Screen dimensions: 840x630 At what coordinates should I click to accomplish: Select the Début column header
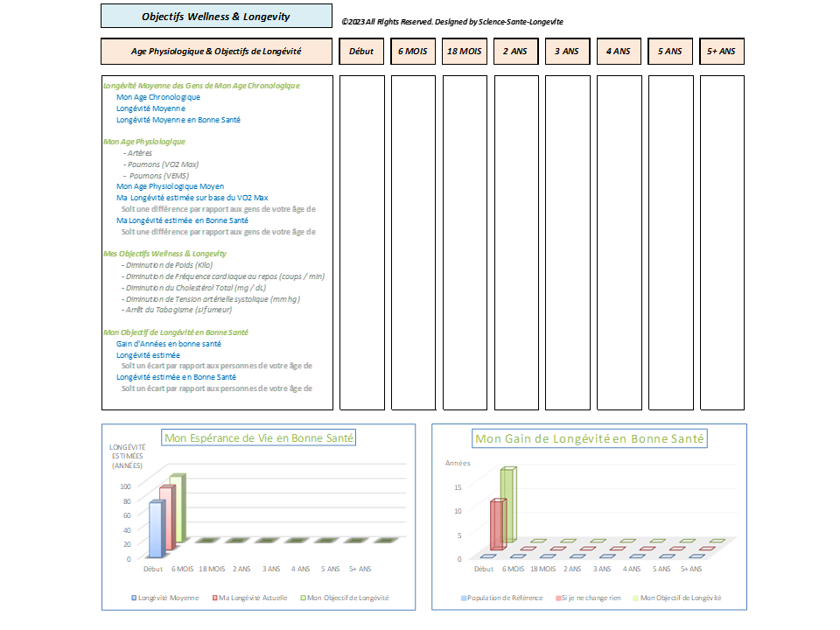(x=361, y=52)
